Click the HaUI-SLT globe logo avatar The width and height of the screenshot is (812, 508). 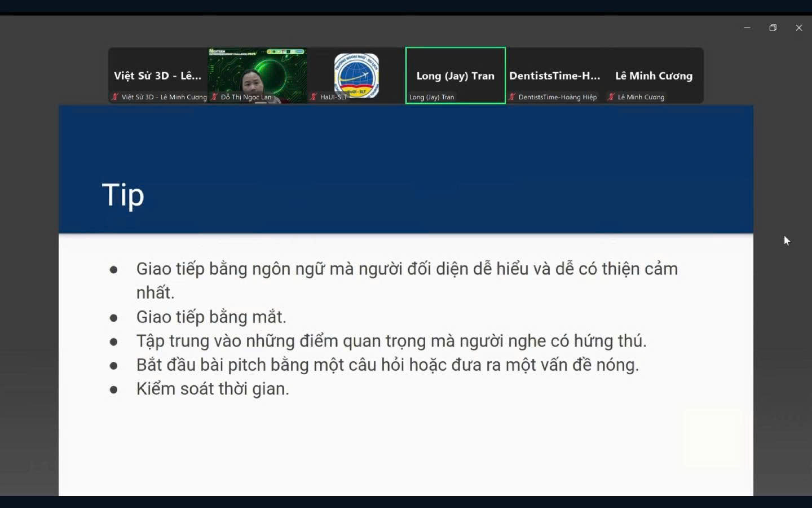point(356,75)
